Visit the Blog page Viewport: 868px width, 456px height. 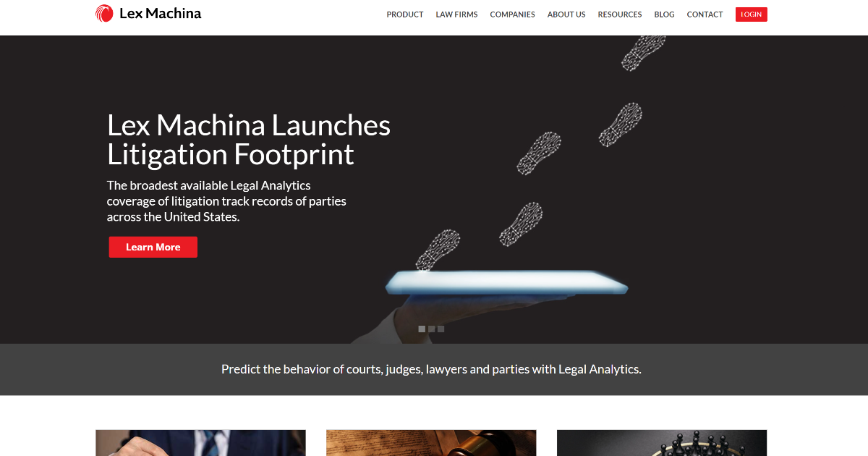664,14
